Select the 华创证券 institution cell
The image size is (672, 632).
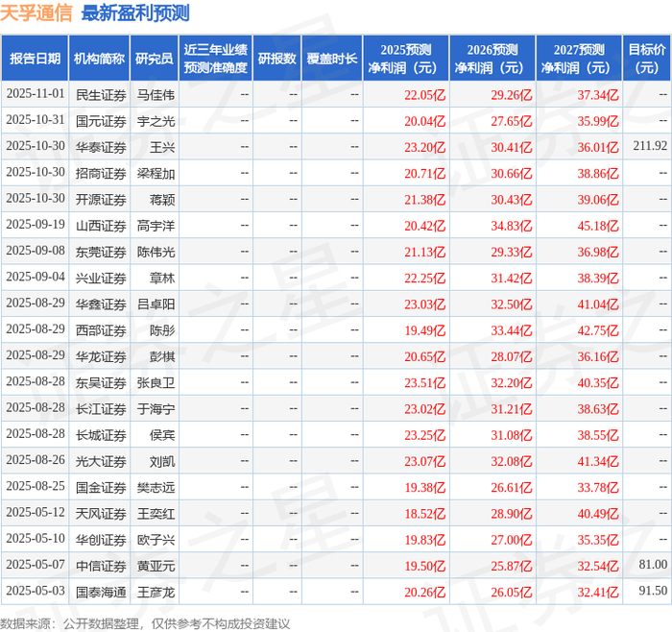[101, 540]
